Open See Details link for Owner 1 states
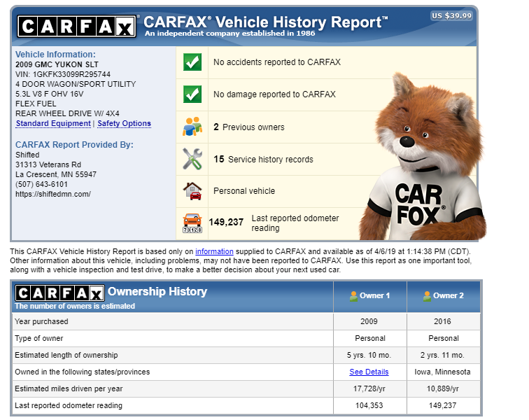Image resolution: width=529 pixels, height=420 pixels. click(369, 372)
